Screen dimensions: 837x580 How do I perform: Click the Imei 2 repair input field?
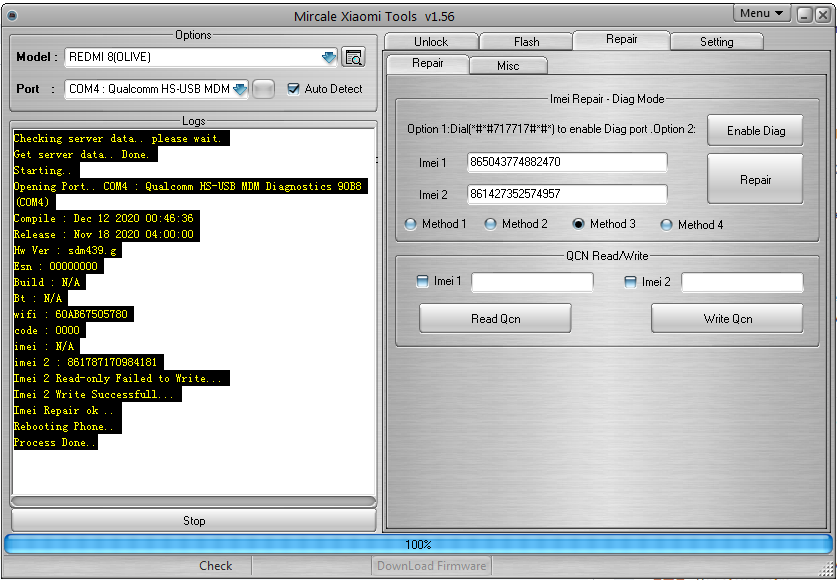point(567,194)
